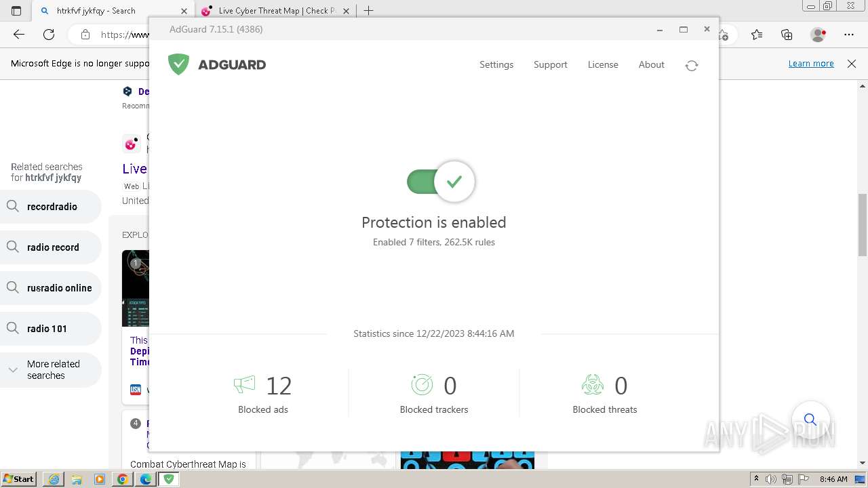The height and width of the screenshot is (488, 868).
Task: Click the round search button on the page
Action: tap(810, 420)
